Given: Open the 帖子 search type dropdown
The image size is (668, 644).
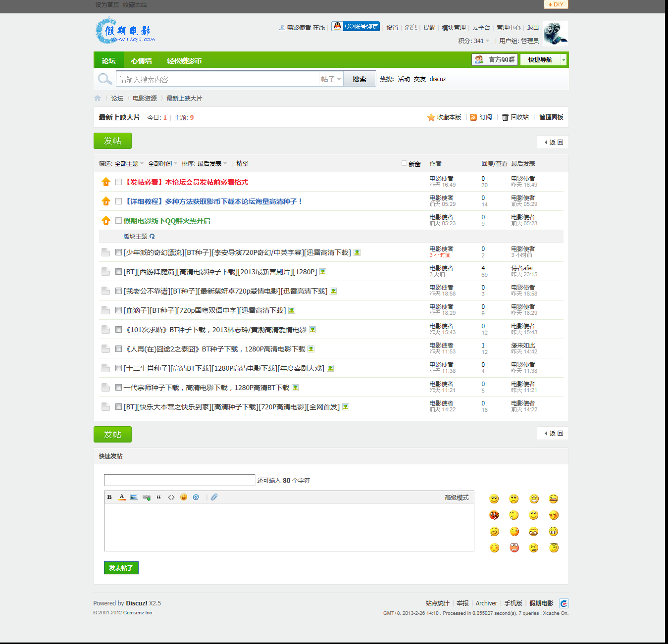Looking at the screenshot, I should pos(331,79).
